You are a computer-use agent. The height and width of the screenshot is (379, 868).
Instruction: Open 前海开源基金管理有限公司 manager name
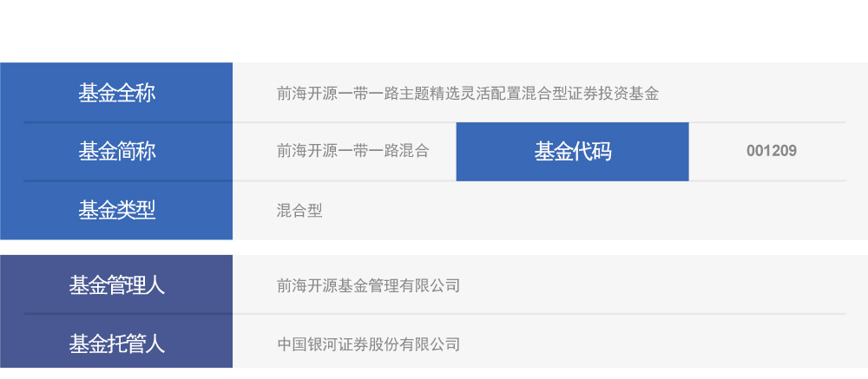pos(368,285)
